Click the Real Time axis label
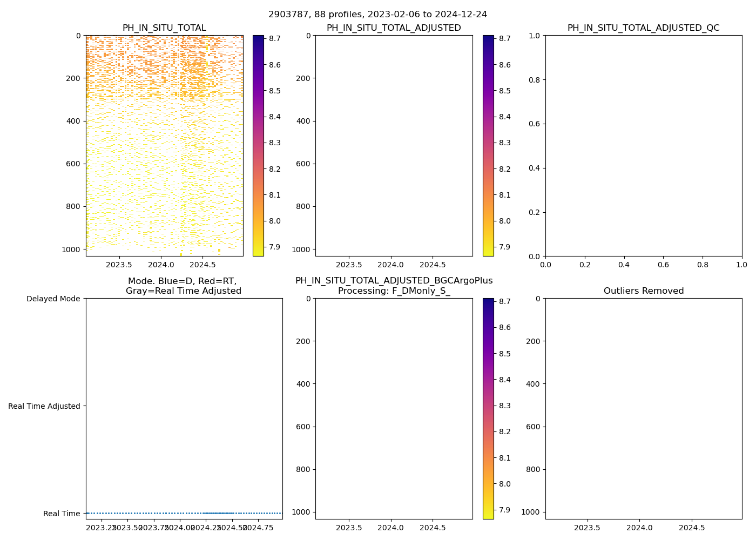The image size is (756, 540). (62, 514)
